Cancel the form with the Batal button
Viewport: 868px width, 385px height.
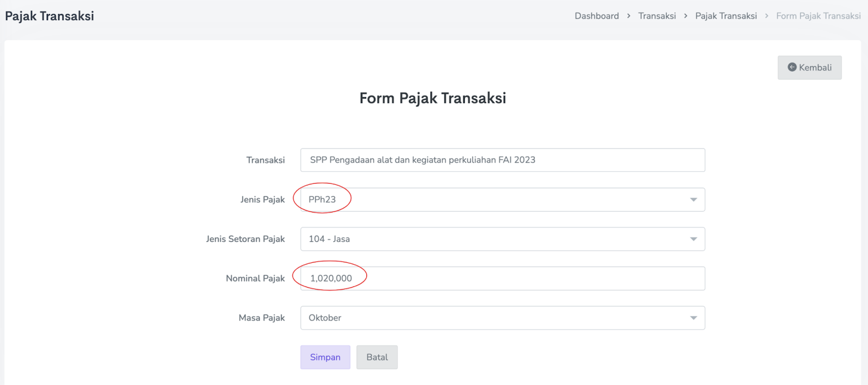[377, 357]
